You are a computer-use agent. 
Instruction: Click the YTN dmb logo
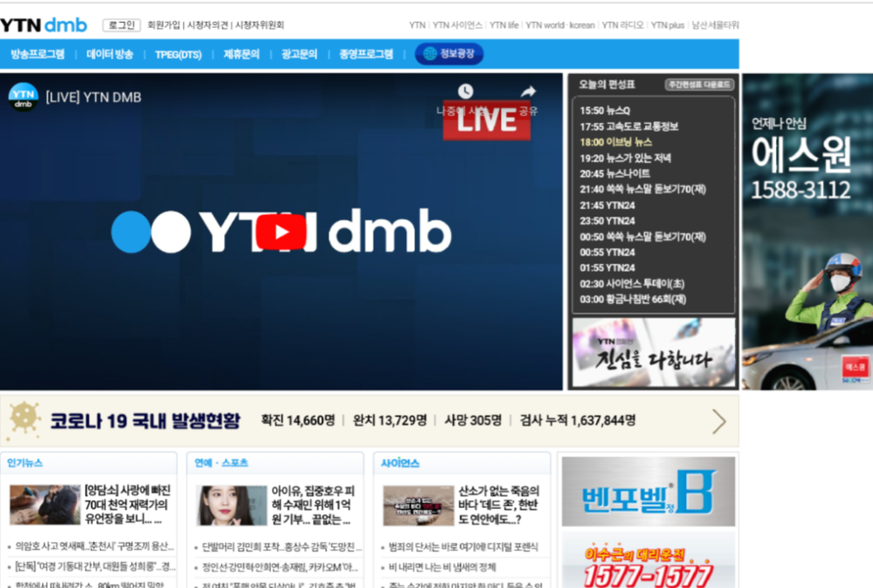pyautogui.click(x=44, y=25)
